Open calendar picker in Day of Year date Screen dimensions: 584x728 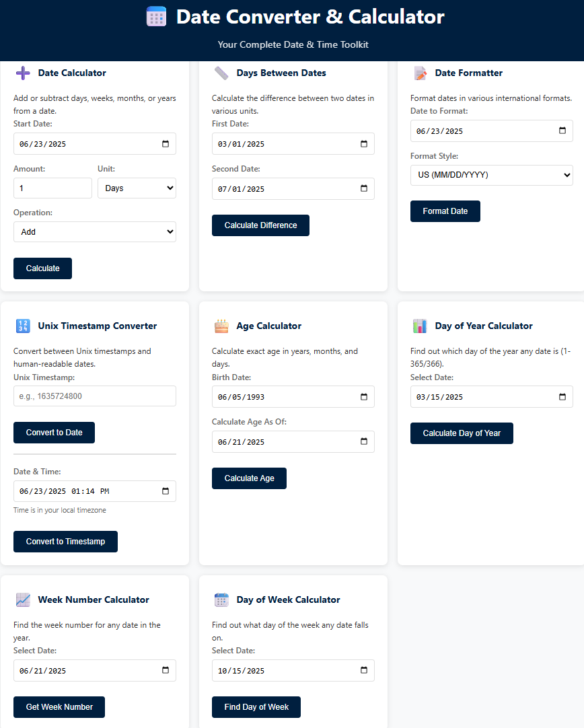point(562,396)
